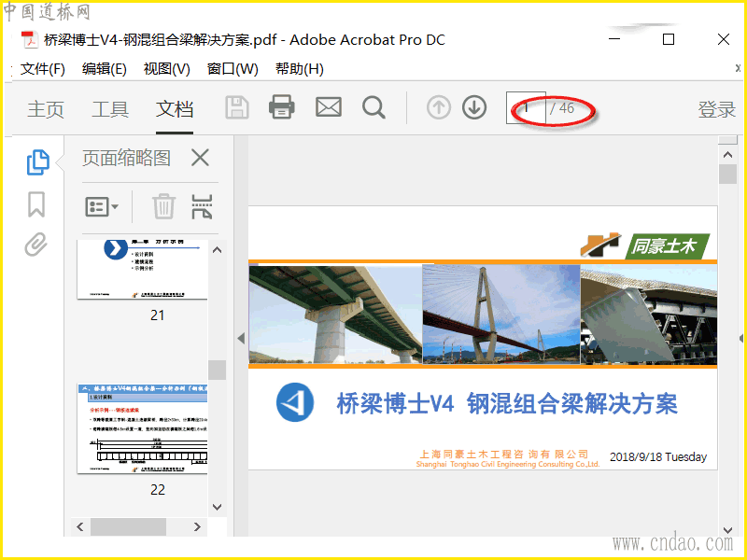Click document view scroll down arrow
The width and height of the screenshot is (747, 560).
[727, 530]
